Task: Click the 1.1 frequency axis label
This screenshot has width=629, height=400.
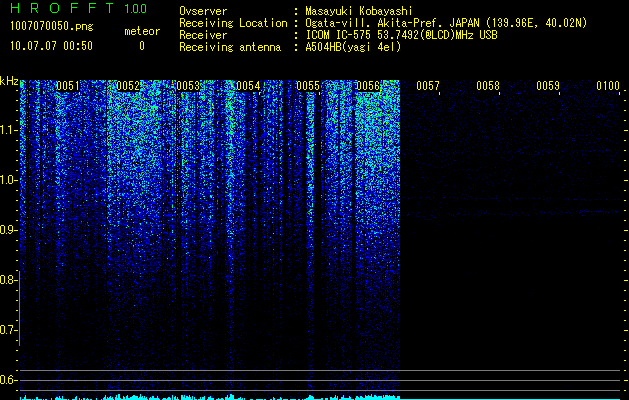Action: point(8,130)
